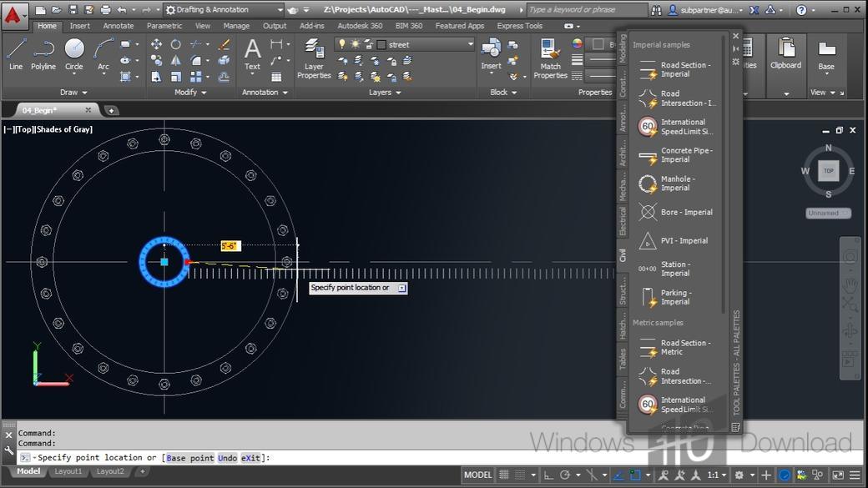The image size is (868, 488).
Task: Click the Insert block tool
Action: 491,54
